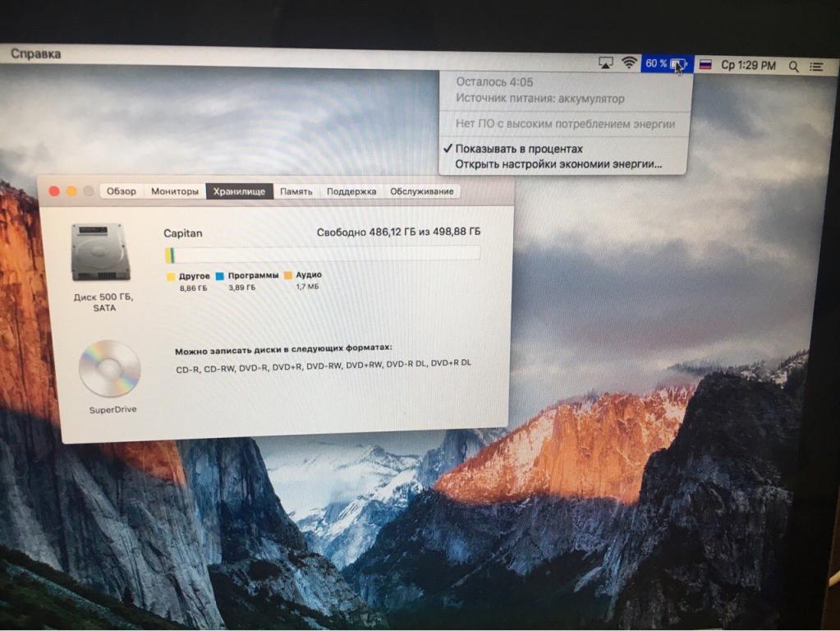Click Нет ПО с высоким потреблением энергии
The width and height of the screenshot is (840, 631).
click(x=565, y=124)
